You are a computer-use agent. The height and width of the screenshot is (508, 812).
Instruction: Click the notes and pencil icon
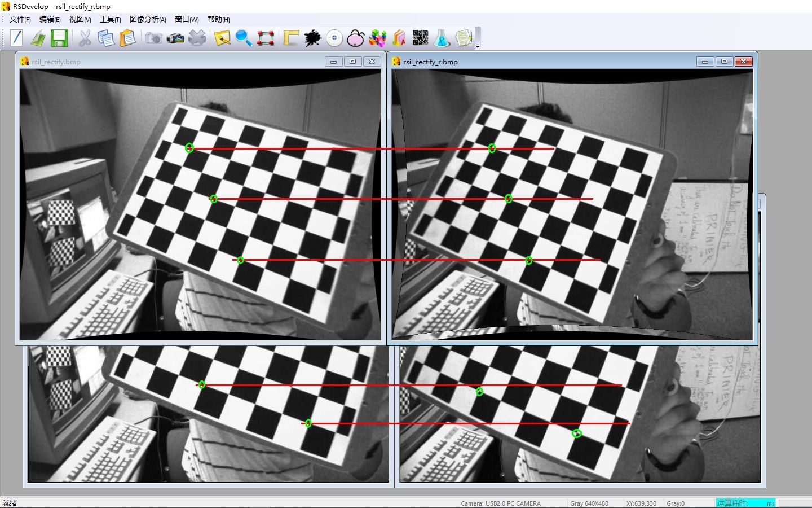pos(464,38)
